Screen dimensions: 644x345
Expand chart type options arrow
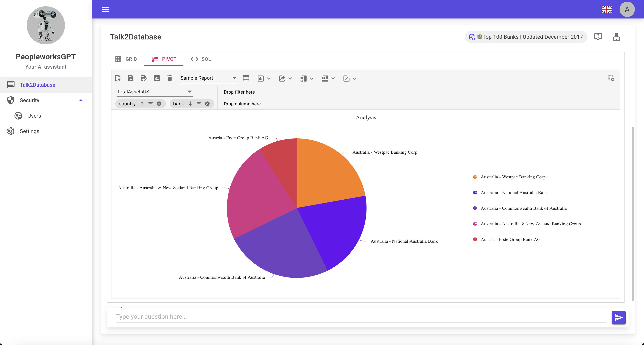point(269,79)
